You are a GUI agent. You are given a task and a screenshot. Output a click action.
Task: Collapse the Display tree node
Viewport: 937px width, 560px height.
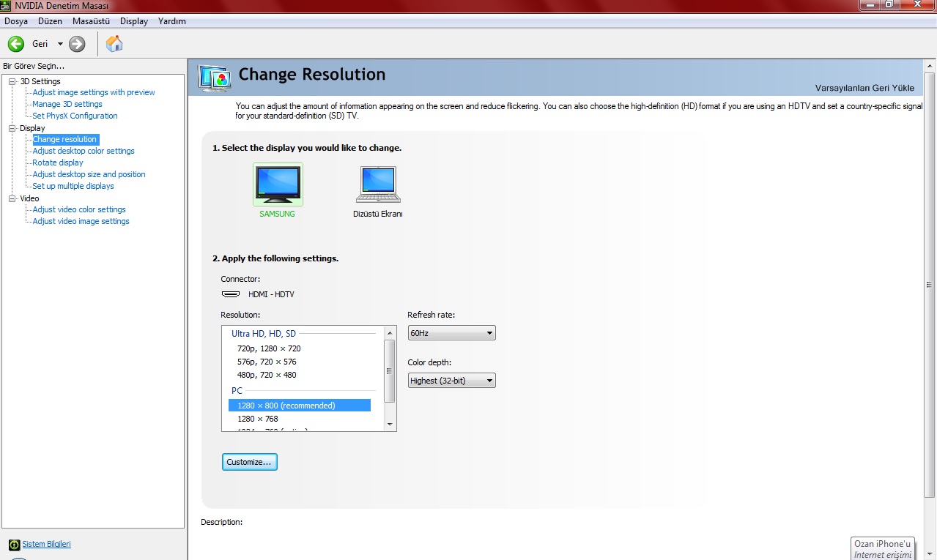[12, 128]
